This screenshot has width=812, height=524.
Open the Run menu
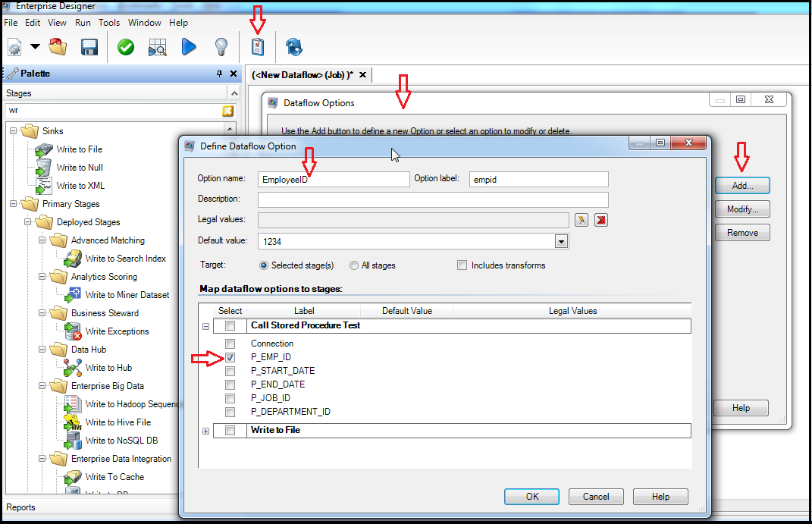pyautogui.click(x=83, y=23)
